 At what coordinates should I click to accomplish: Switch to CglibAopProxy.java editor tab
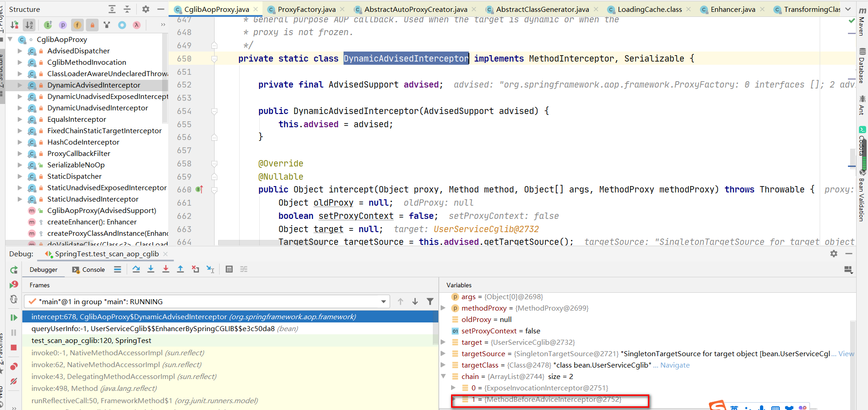pos(216,9)
